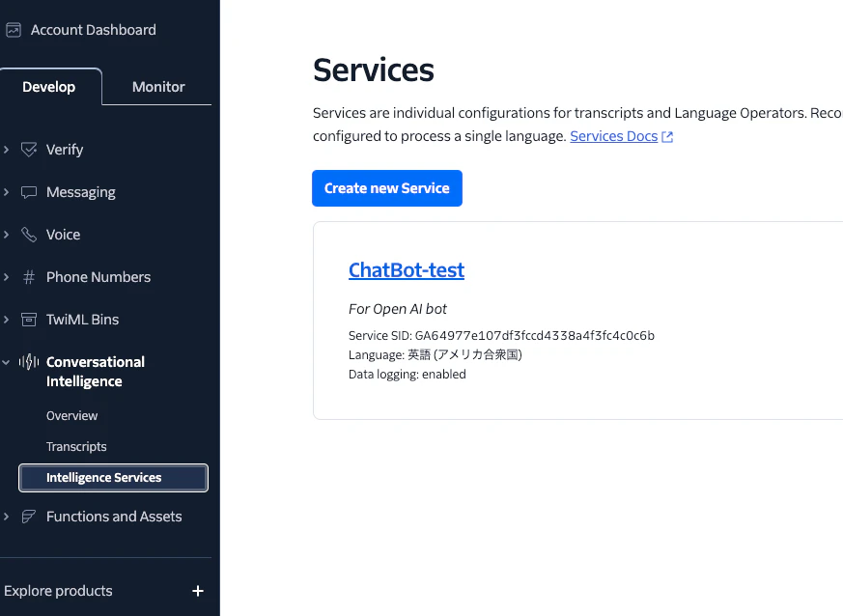Click the 'For Open AI bot' description

pyautogui.click(x=397, y=309)
